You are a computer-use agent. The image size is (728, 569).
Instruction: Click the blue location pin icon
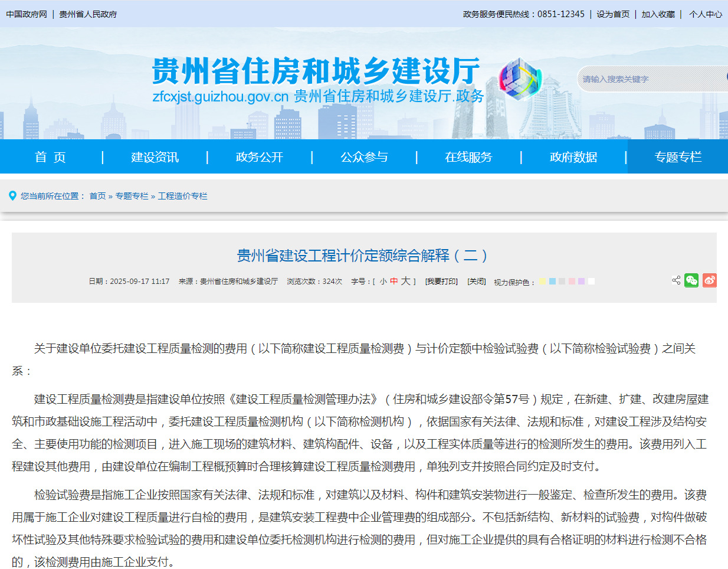(x=12, y=196)
